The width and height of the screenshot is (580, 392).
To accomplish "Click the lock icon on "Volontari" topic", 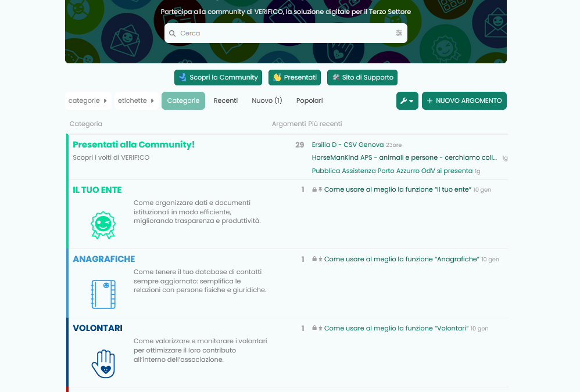I will [x=314, y=328].
